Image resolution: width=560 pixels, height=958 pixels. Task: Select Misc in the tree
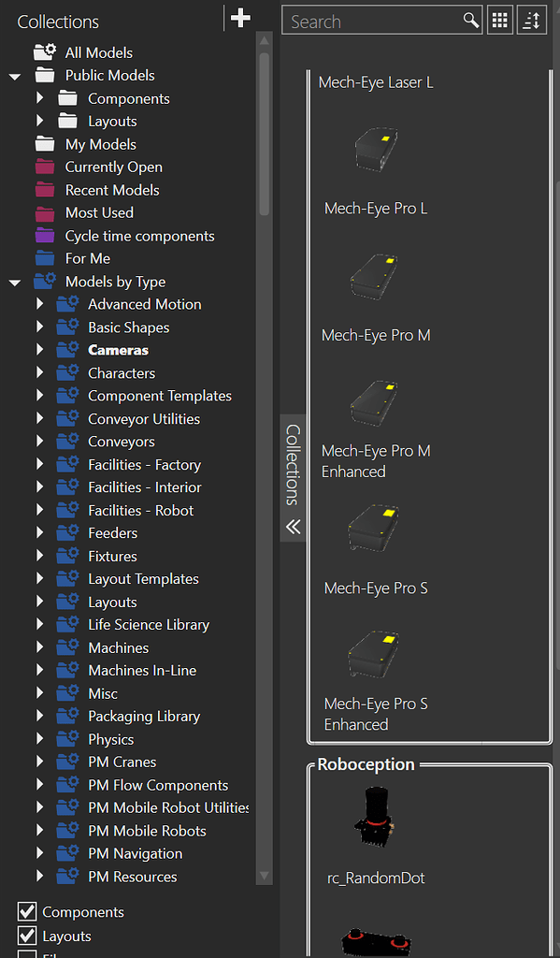(103, 693)
